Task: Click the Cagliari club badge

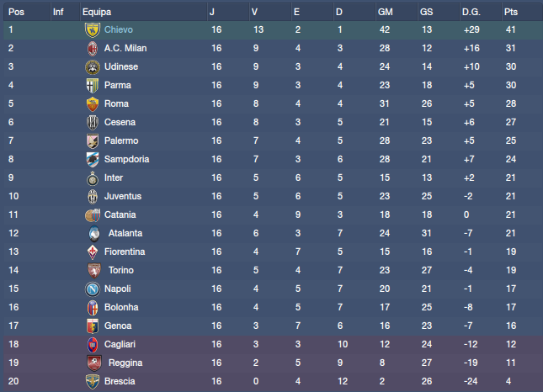Action: pos(93,344)
